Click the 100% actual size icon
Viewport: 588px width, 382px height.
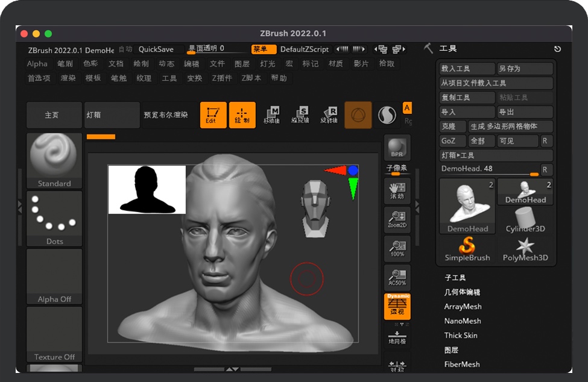(397, 248)
